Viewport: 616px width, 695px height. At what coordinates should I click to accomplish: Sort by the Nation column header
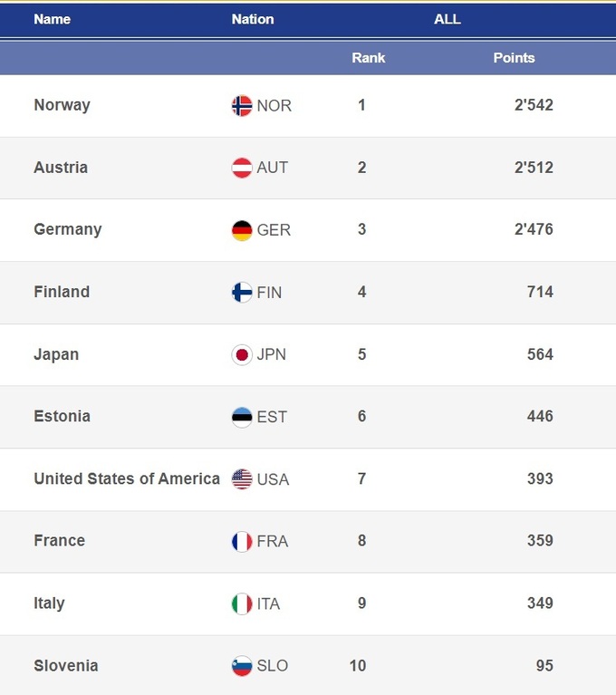[x=253, y=19]
